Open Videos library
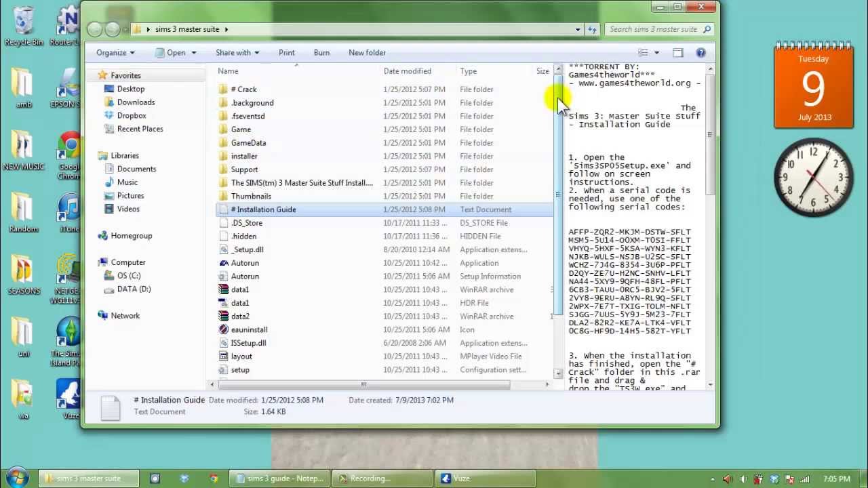Screen dimensions: 868x488 click(x=128, y=209)
